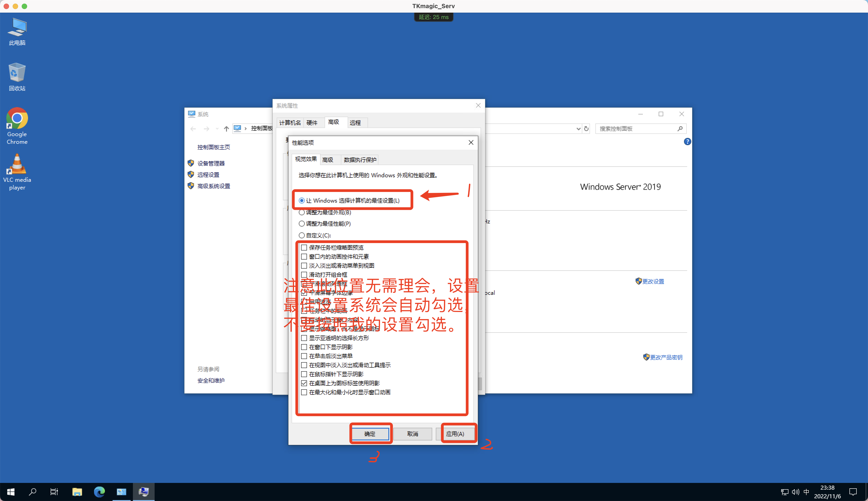Open the 中 input method indicator
Image resolution: width=868 pixels, height=501 pixels.
click(x=807, y=492)
